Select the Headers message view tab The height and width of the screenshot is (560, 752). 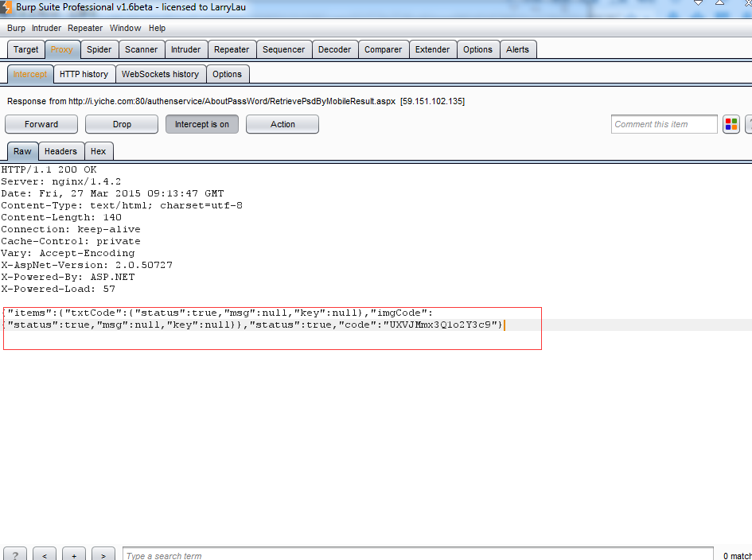(x=61, y=151)
